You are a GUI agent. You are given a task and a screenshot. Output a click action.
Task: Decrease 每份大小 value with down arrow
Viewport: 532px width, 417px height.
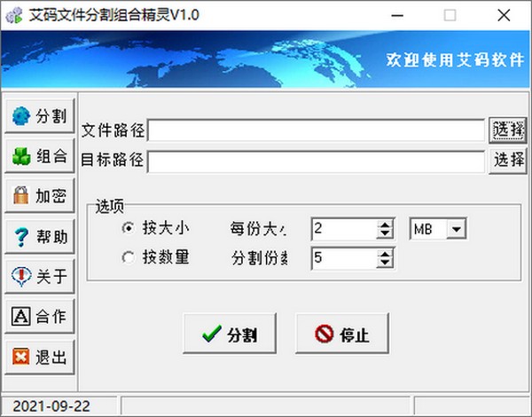click(385, 234)
